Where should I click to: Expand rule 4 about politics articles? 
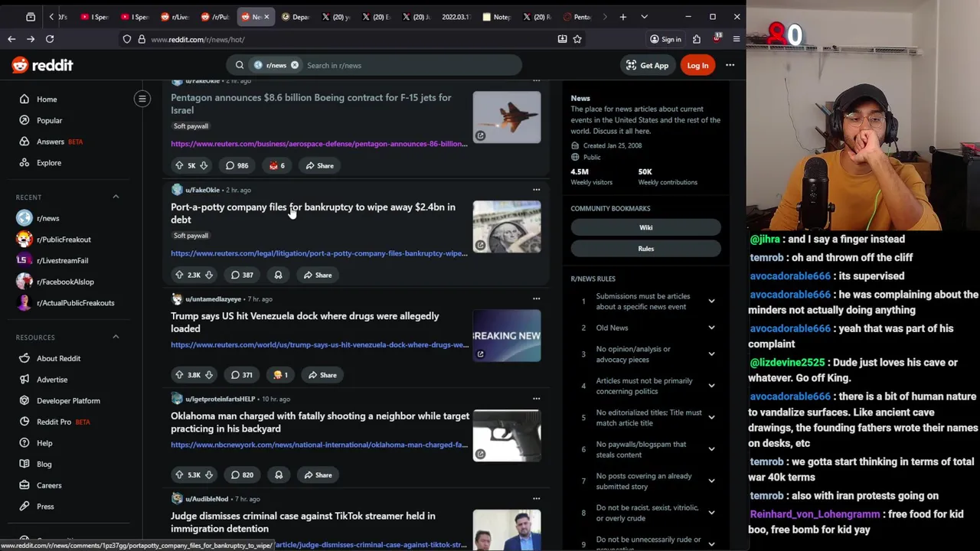(711, 386)
